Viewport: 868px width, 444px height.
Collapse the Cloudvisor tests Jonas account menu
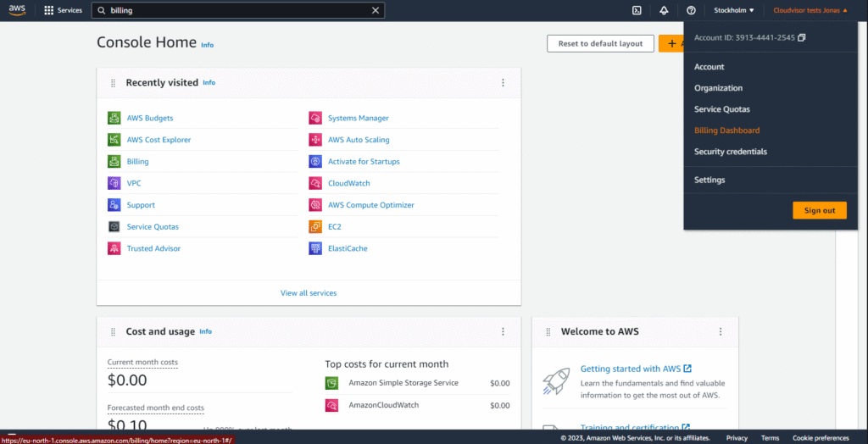[810, 10]
